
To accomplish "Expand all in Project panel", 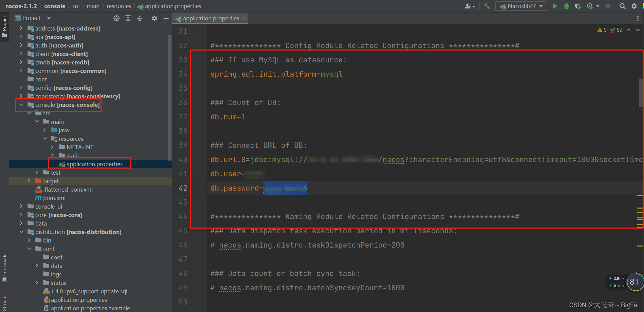I will tap(128, 18).
